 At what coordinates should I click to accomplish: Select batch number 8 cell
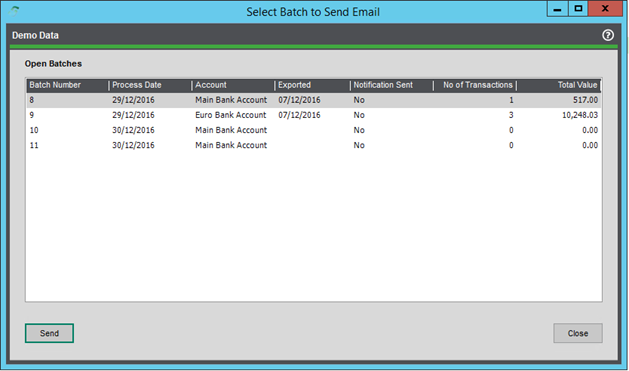pos(32,100)
